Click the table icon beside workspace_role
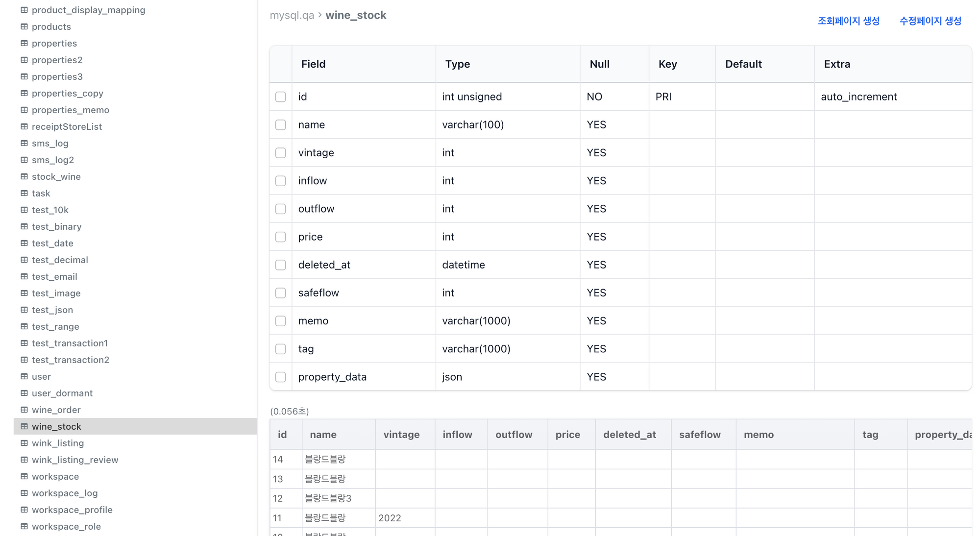The height and width of the screenshot is (536, 980). 24,526
